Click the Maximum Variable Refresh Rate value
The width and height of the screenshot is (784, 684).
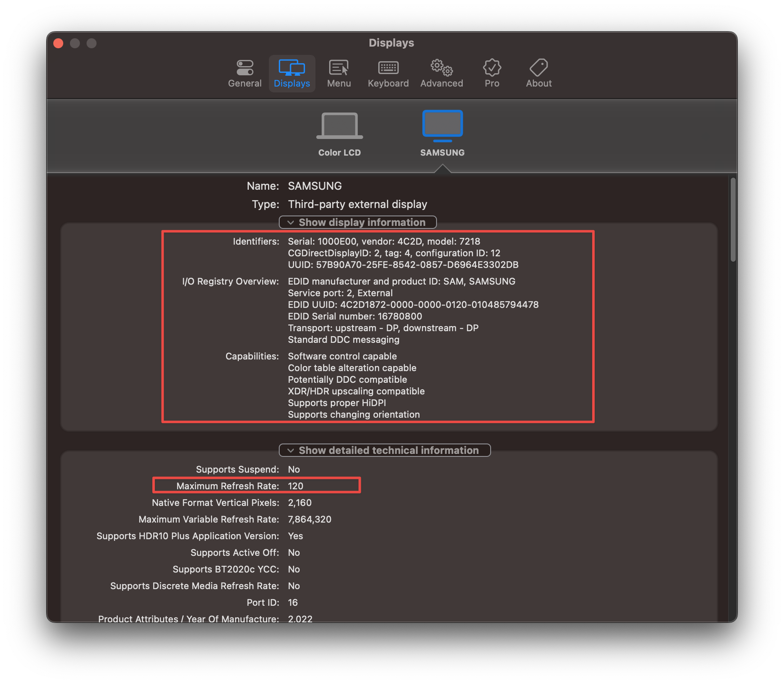pos(310,519)
